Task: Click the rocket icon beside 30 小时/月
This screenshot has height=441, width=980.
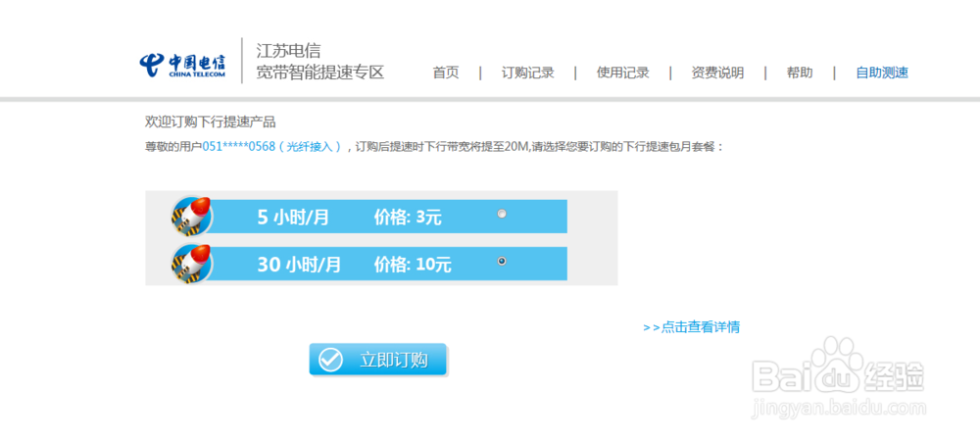Action: click(x=191, y=263)
